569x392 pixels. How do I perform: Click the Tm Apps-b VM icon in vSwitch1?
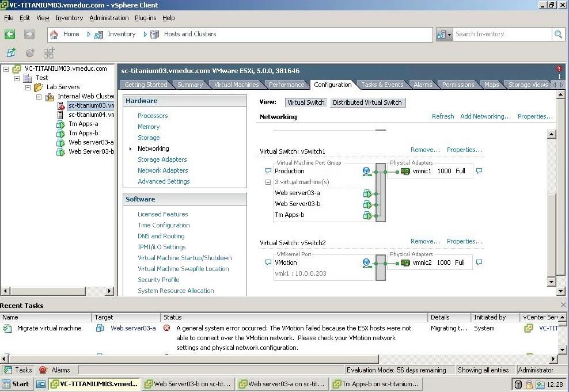pos(367,215)
